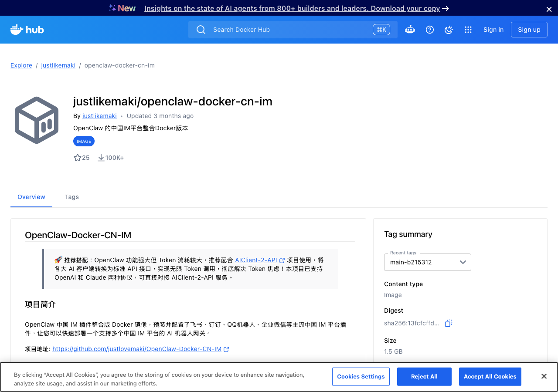Focus the Search Docker Hub field
Screen dimensions: 558x392
point(293,30)
